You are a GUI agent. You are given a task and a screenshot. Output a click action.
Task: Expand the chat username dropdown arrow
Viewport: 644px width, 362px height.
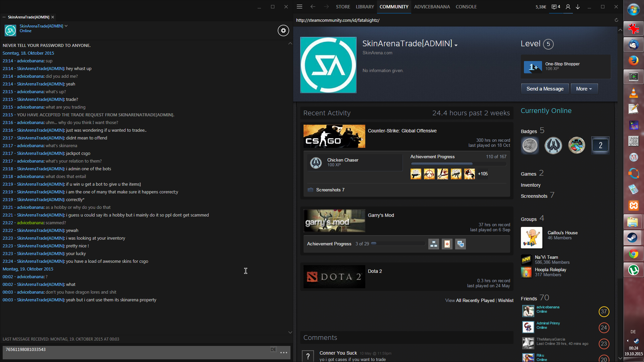tap(66, 26)
